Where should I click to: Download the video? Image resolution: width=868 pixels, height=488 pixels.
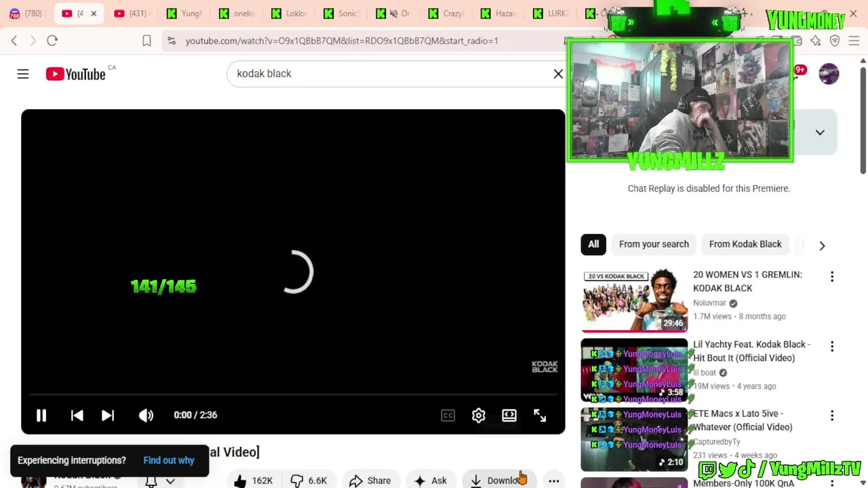499,481
